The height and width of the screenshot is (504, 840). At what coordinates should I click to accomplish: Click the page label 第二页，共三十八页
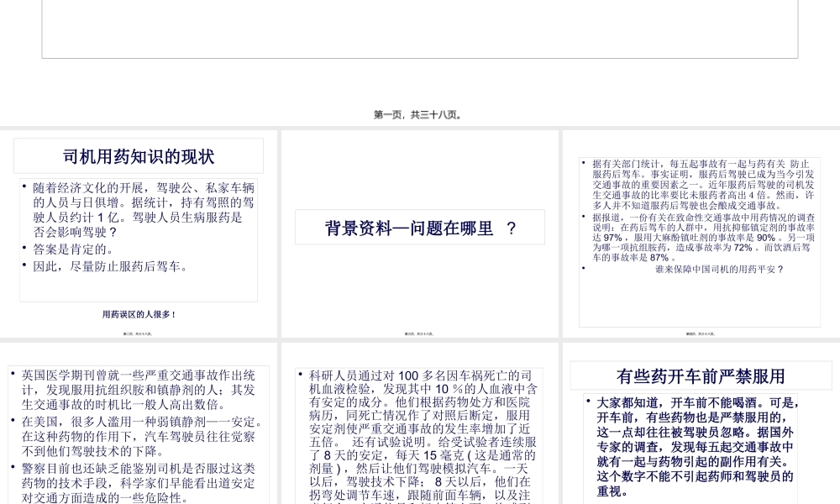coord(138,333)
